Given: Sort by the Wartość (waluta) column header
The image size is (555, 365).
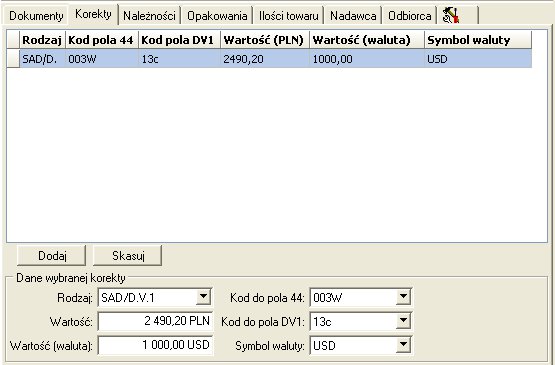Looking at the screenshot, I should tap(367, 40).
